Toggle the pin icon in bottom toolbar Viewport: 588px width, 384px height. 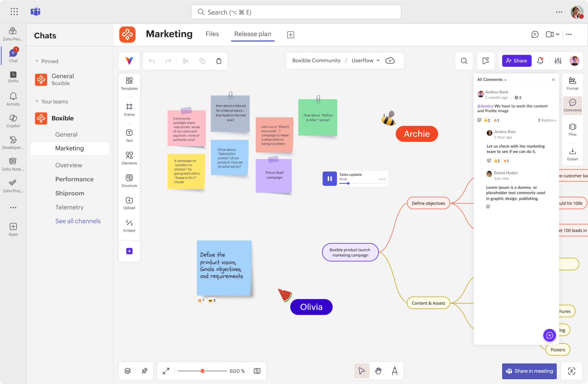click(x=144, y=371)
